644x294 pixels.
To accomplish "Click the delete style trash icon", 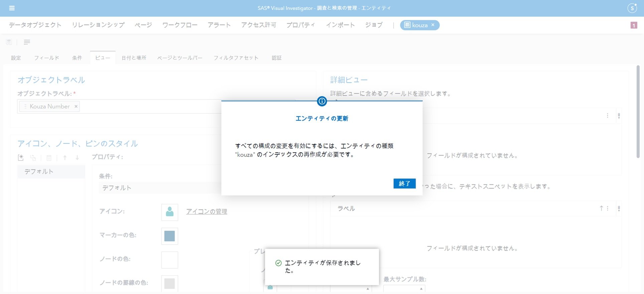I will [x=49, y=158].
